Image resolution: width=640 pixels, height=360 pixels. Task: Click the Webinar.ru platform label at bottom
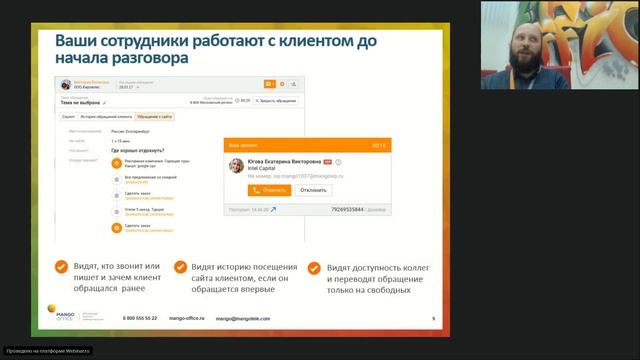[48, 351]
